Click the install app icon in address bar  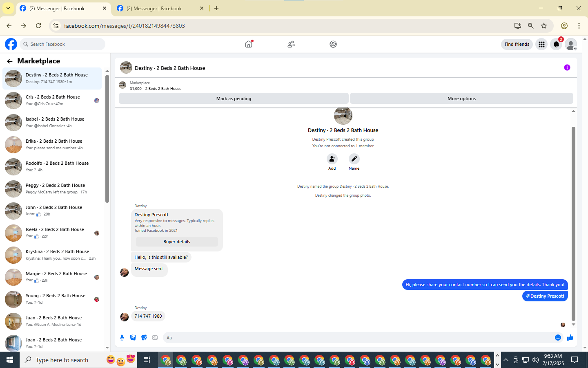click(518, 26)
